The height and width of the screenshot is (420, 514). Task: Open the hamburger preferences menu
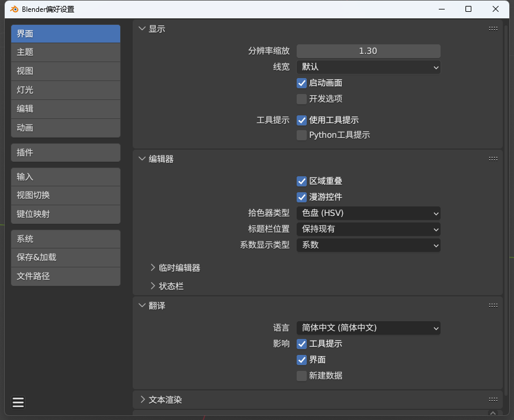[18, 402]
